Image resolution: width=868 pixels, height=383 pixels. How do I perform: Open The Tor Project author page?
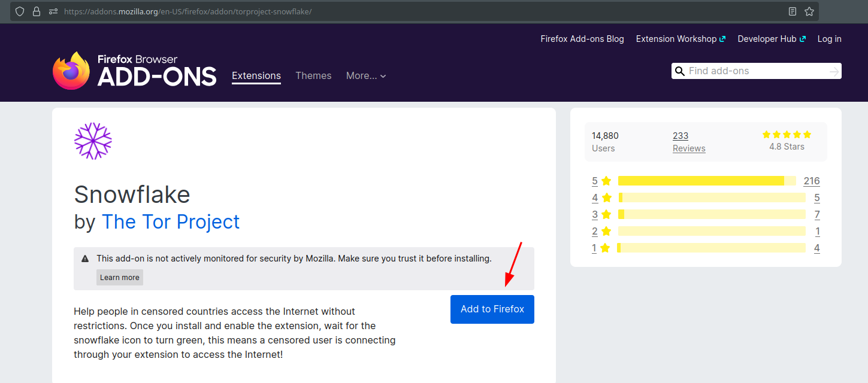171,222
